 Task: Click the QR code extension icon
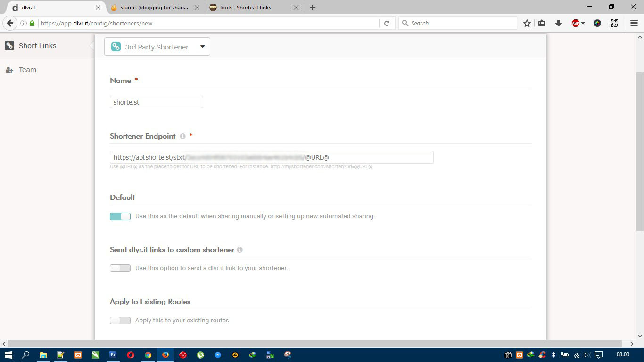(x=614, y=23)
